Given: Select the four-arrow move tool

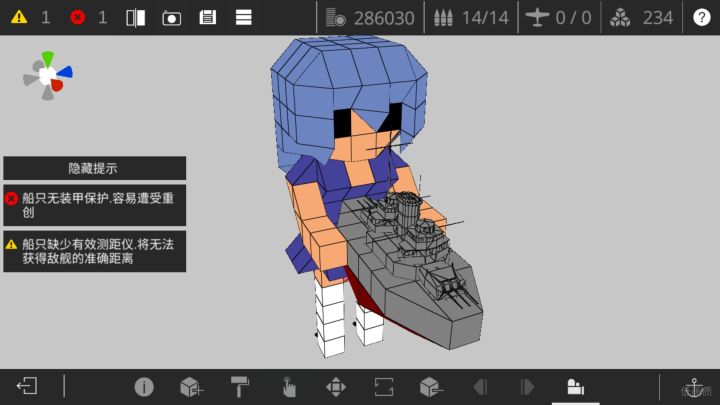Looking at the screenshot, I should 336,387.
